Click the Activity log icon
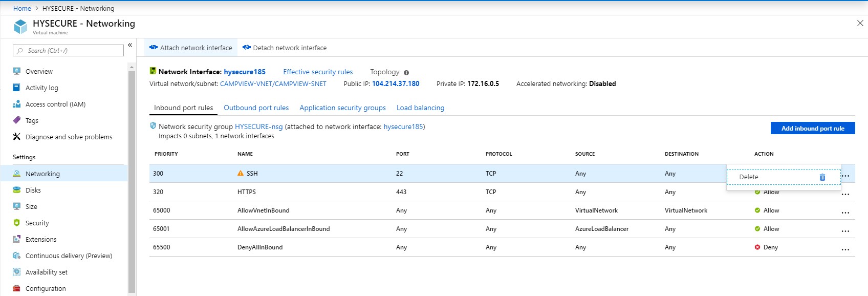The height and width of the screenshot is (296, 868). [x=17, y=88]
